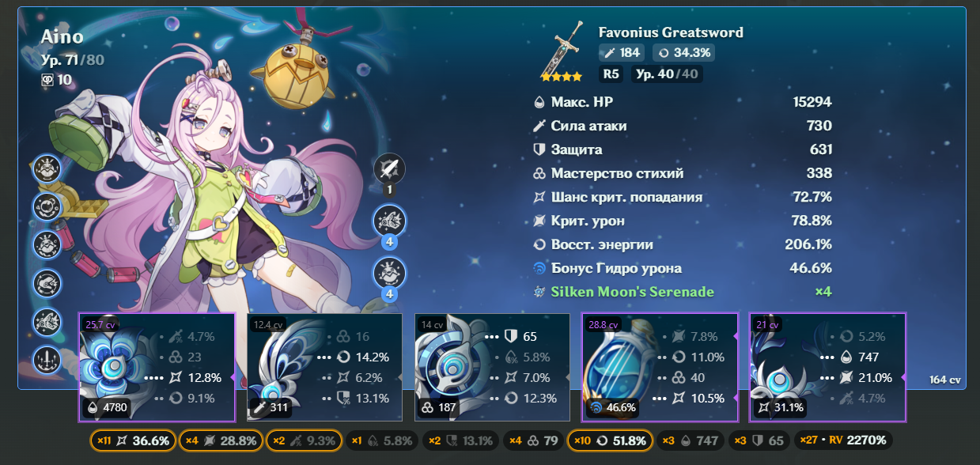Screen dimensions: 980x465
Task: Click the RV 2270% summary pill
Action: (845, 440)
